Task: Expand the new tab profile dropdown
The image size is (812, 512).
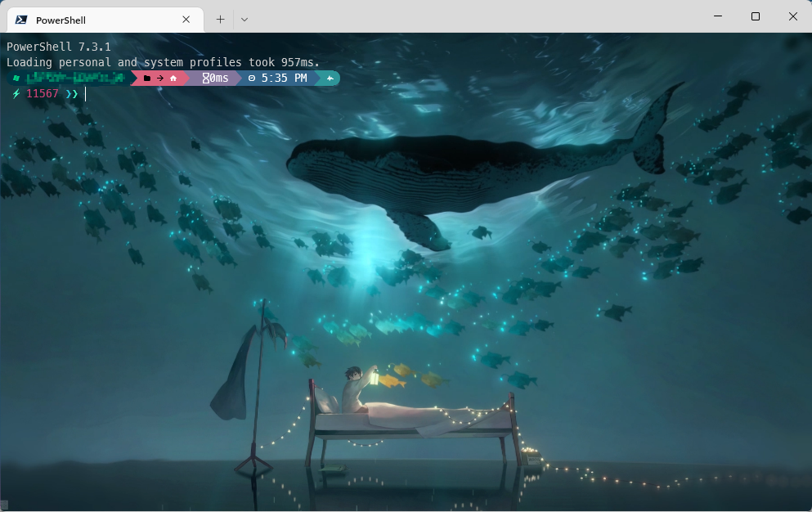Action: point(244,19)
